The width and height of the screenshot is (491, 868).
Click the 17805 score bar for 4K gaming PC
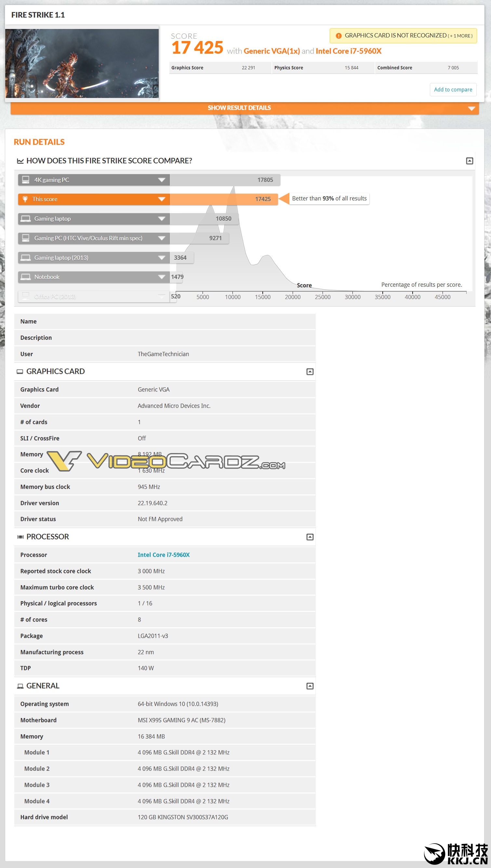[x=225, y=180]
